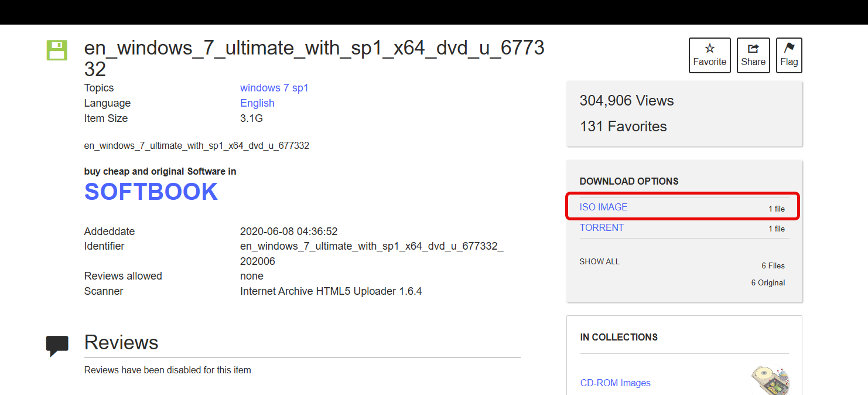The width and height of the screenshot is (868, 395).
Task: Expand SHOW ALL download files
Action: tap(599, 261)
